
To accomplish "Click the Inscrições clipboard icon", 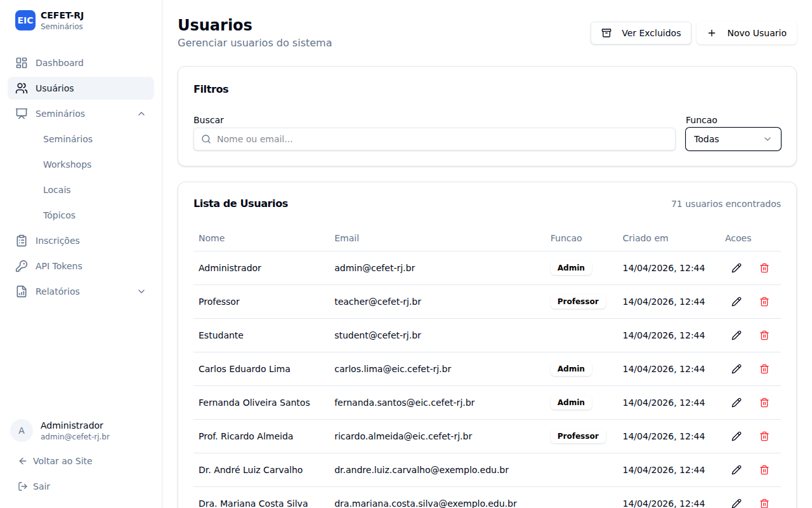I will click(x=22, y=241).
